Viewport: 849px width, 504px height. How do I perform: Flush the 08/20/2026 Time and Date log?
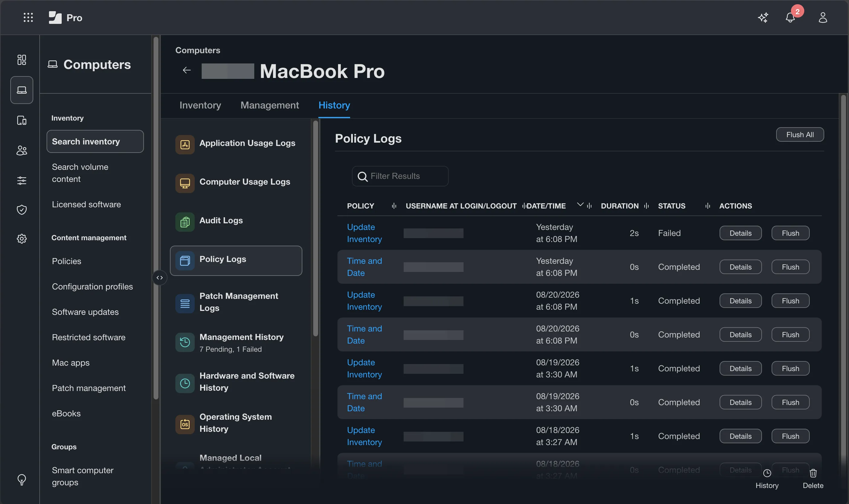[790, 335]
